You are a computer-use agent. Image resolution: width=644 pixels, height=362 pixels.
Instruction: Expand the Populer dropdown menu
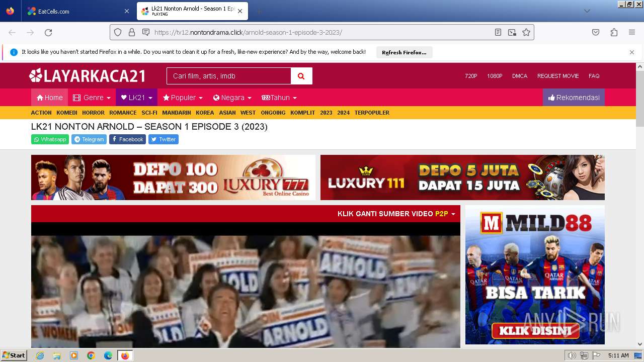click(183, 98)
